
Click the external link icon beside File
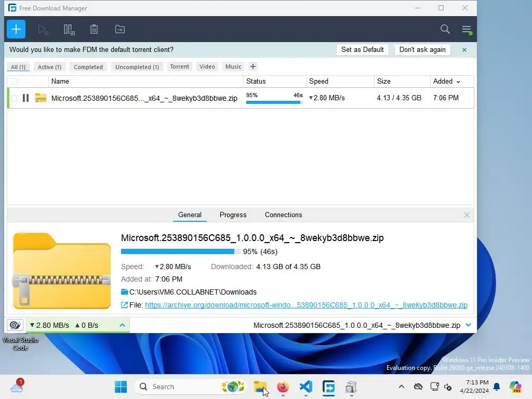coord(124,305)
